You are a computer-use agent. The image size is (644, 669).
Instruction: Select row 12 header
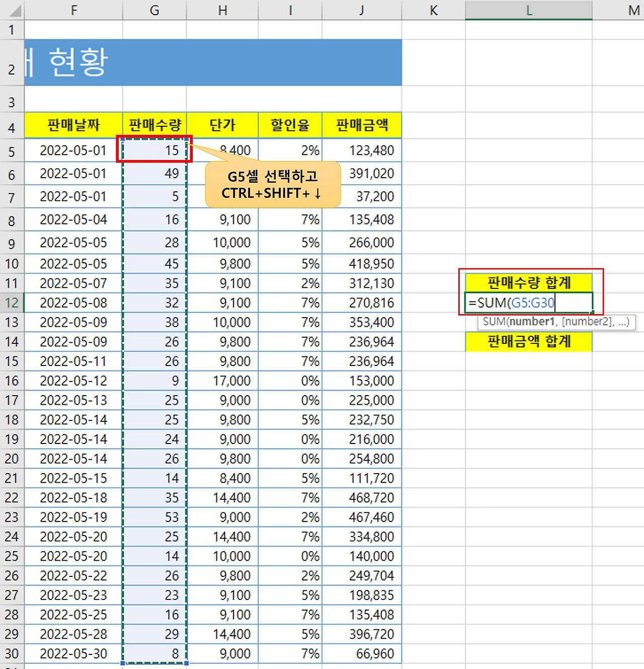click(x=12, y=303)
